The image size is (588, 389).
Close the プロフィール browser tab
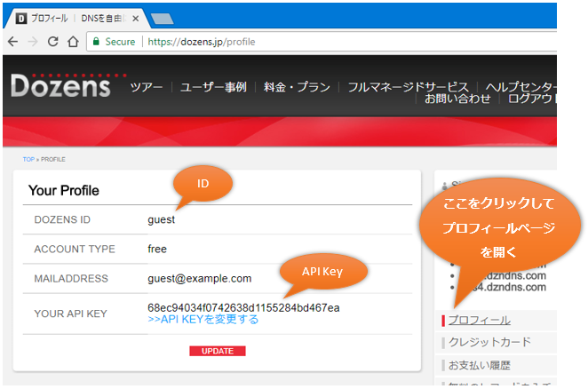coord(136,19)
